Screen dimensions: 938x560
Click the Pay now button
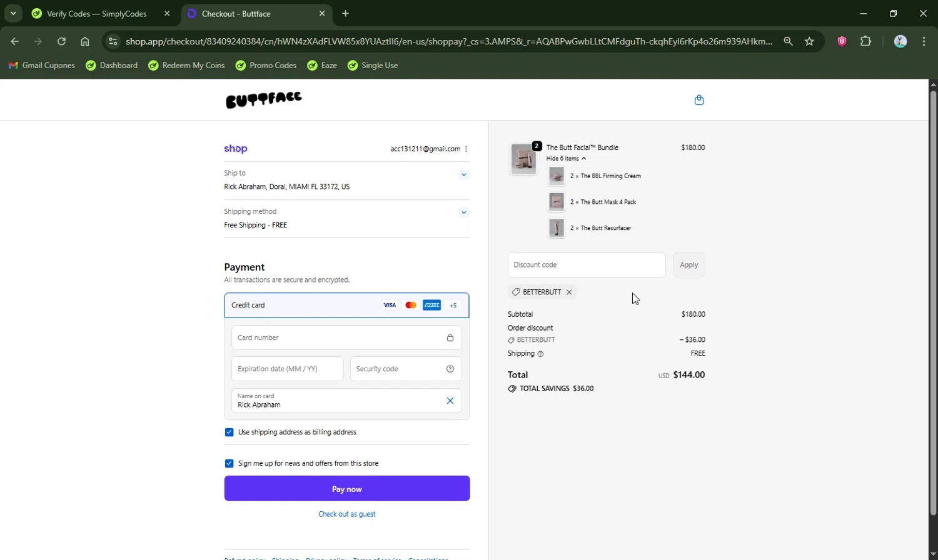point(347,489)
